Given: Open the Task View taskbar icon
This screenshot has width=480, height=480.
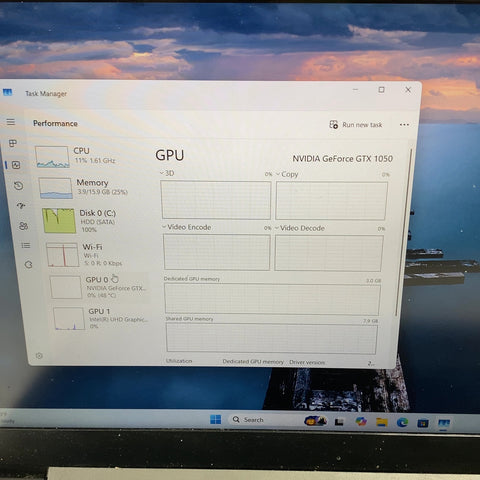Looking at the screenshot, I should point(339,422).
